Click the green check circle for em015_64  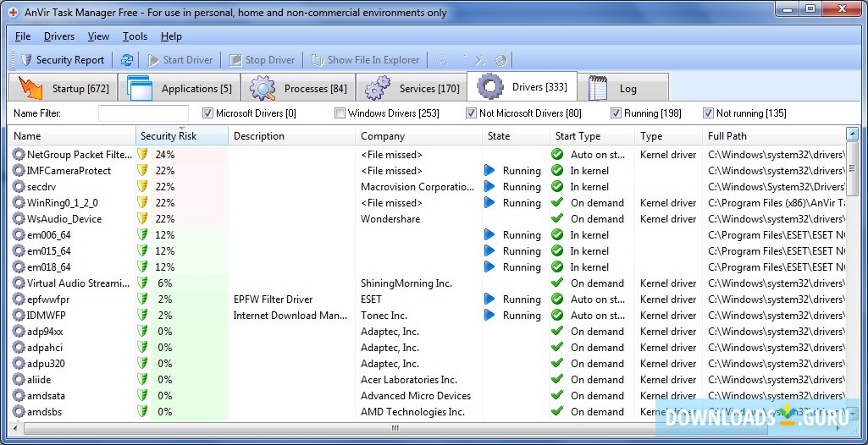coord(557,251)
